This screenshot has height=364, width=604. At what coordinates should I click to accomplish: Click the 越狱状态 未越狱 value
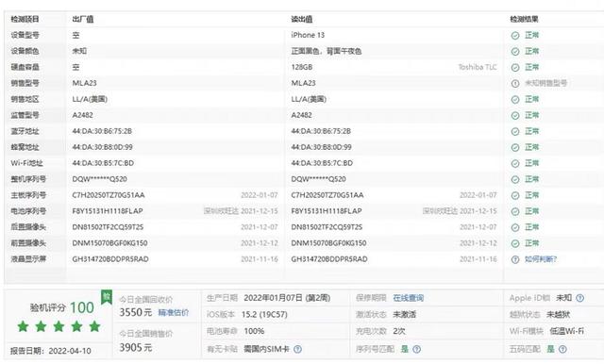558,315
